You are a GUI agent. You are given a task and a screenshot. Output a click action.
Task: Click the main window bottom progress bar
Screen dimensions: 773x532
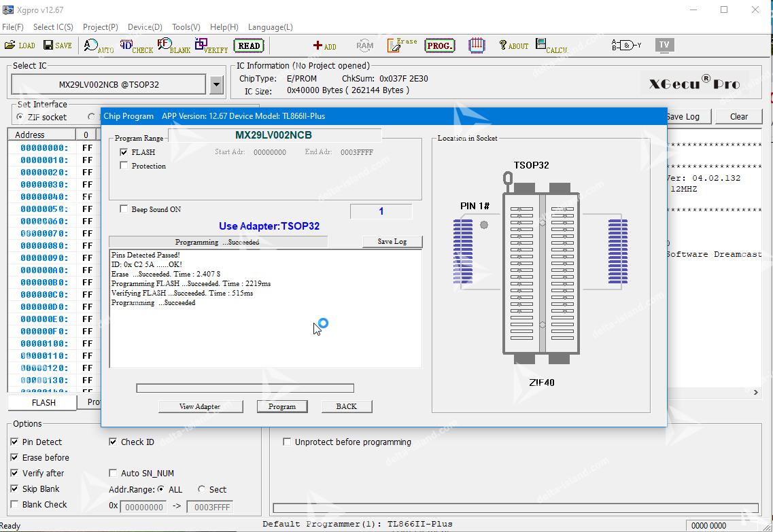point(515,508)
